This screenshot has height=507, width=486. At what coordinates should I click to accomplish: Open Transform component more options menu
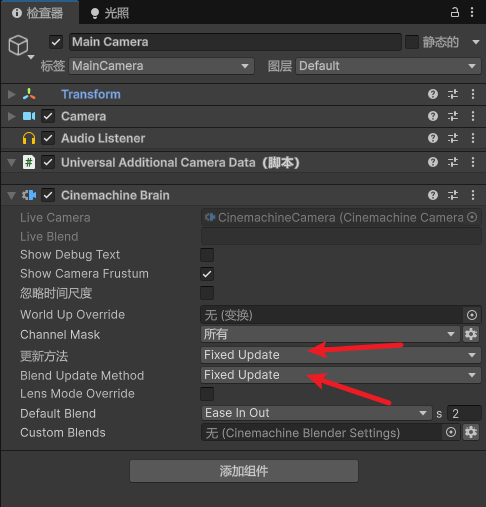click(473, 94)
